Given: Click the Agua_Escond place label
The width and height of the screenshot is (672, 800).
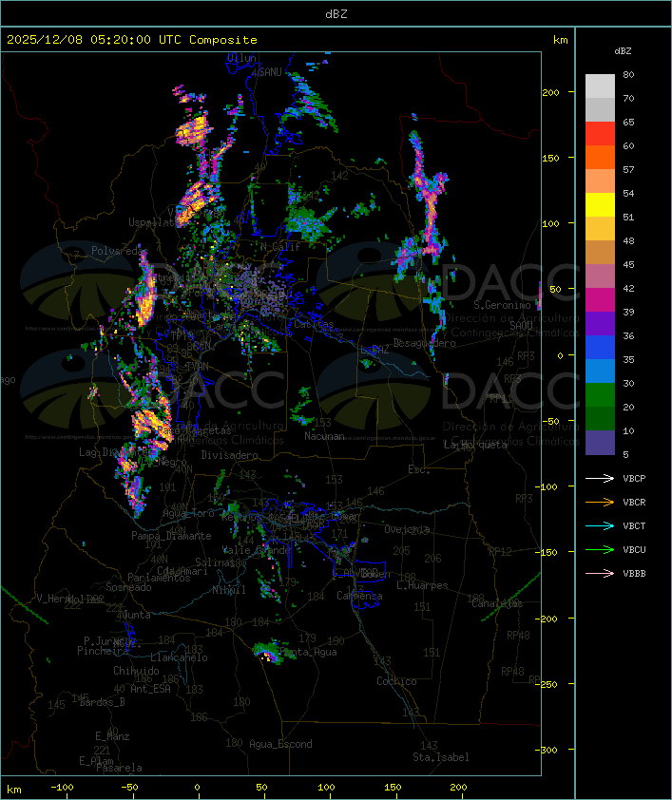Looking at the screenshot, I should coord(280,744).
